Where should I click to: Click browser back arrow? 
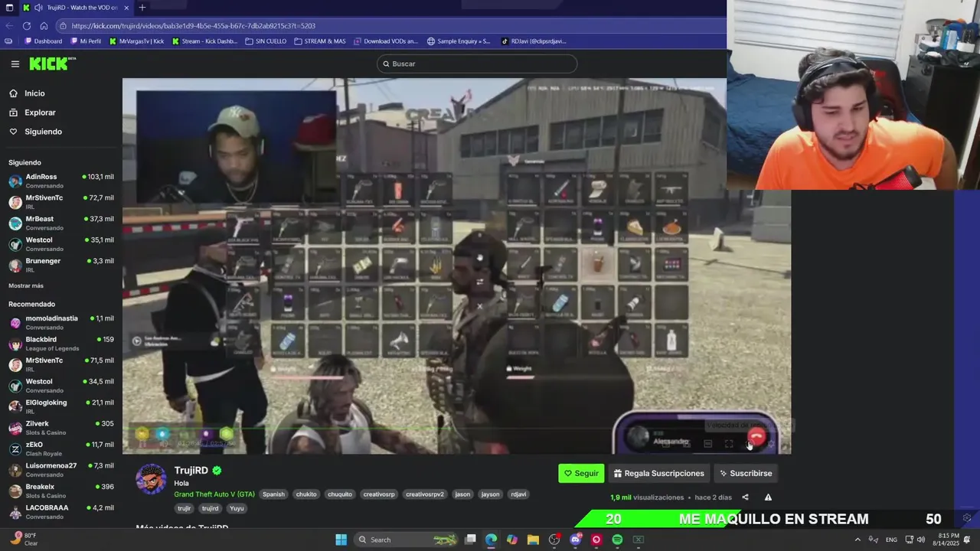[x=9, y=25]
